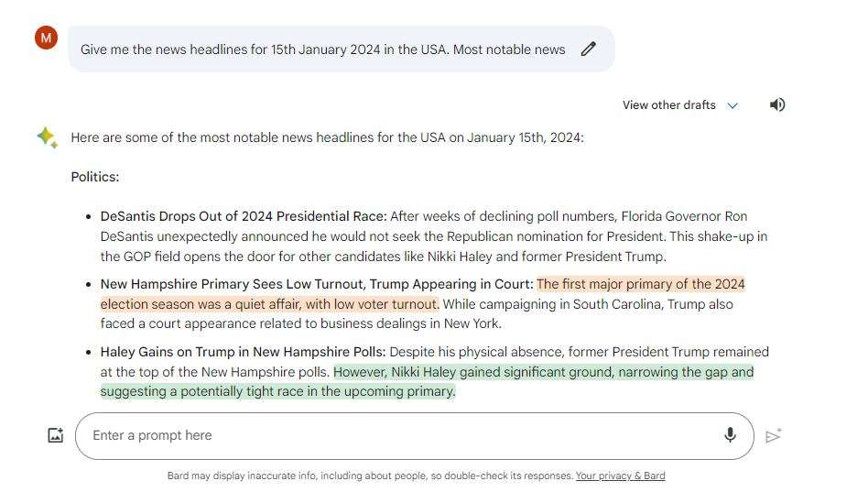Click the New Hampshire Primary Sees Low Turnout headline
The image size is (868, 492).
pos(317,284)
